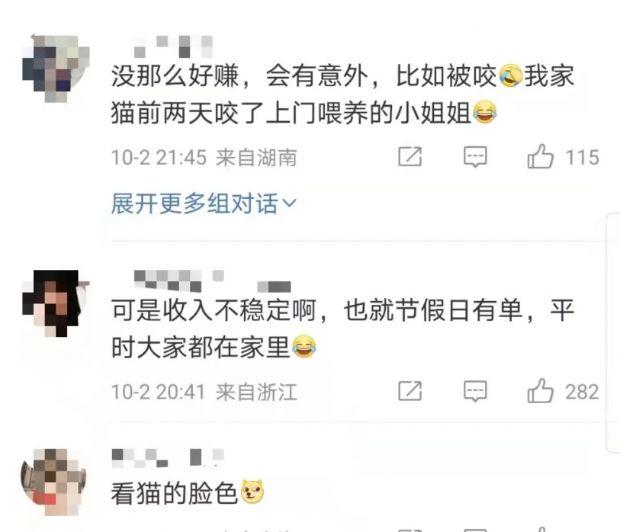Click the doge emoji in third comment
The width and height of the screenshot is (620, 532).
coord(252,492)
